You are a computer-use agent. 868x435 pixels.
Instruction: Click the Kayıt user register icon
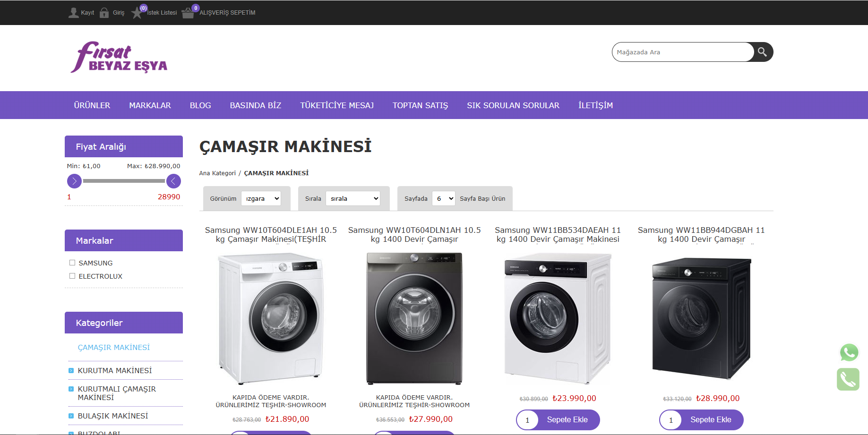[x=74, y=13]
